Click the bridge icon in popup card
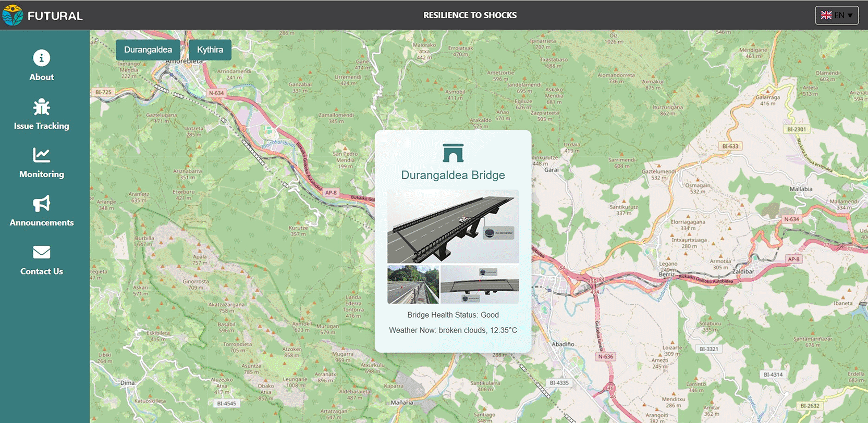The image size is (868, 423). pyautogui.click(x=453, y=153)
